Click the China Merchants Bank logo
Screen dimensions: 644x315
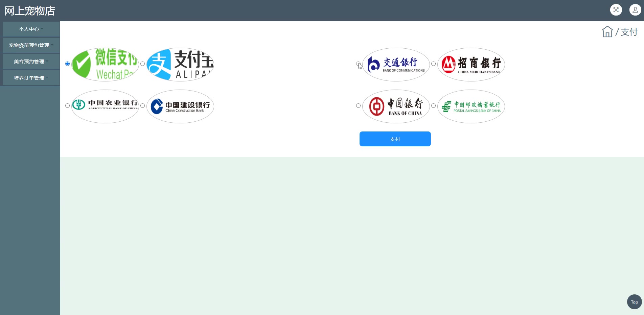[471, 64]
